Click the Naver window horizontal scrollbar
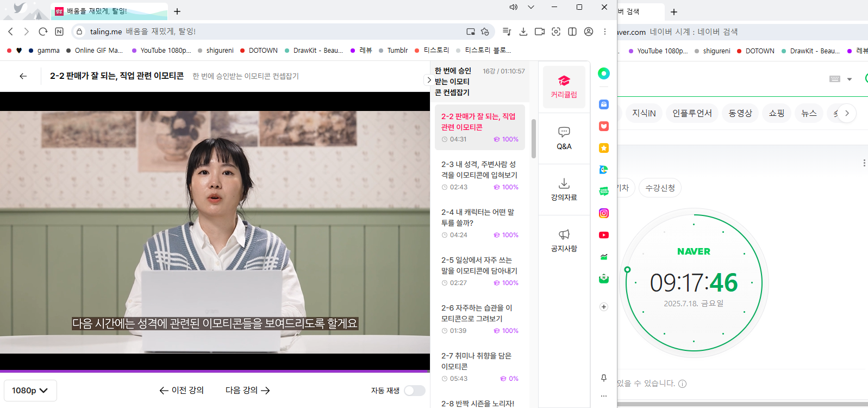The width and height of the screenshot is (868, 408). pyautogui.click(x=742, y=404)
